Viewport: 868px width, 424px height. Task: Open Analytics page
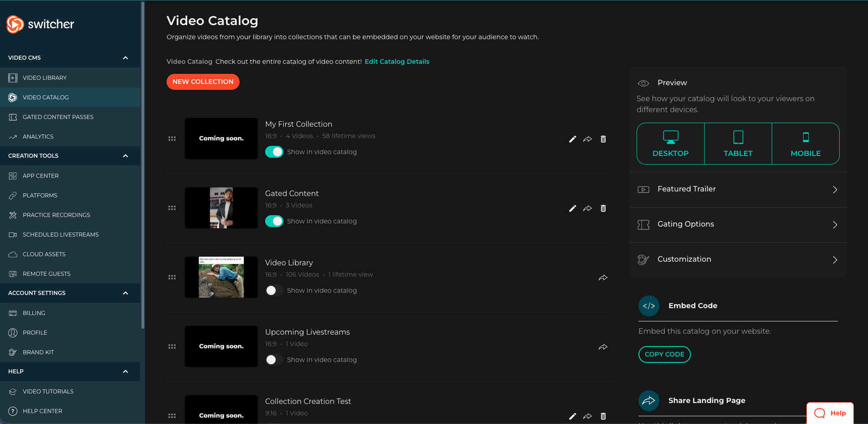coord(70,137)
